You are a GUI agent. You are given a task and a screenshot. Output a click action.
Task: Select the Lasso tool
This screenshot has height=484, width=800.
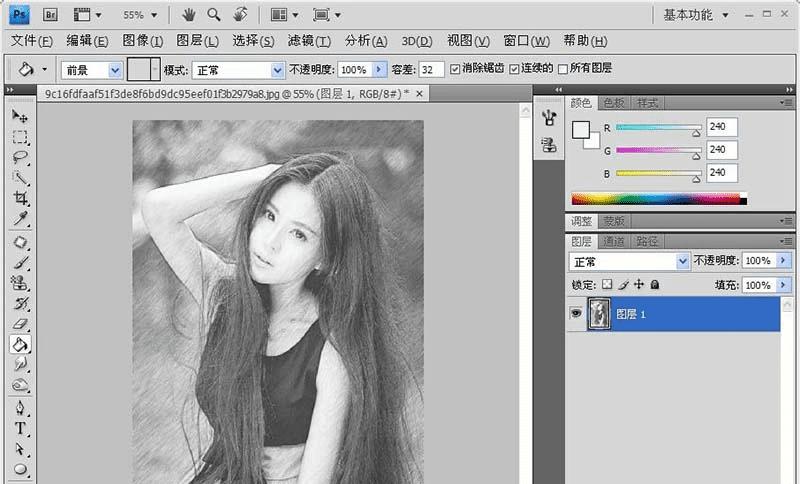pos(20,157)
